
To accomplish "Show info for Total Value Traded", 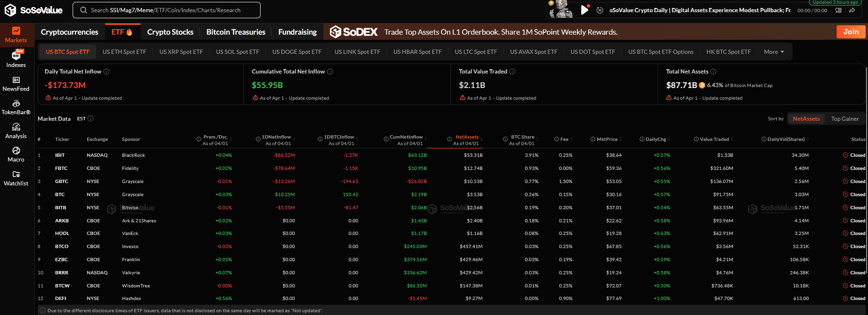I will pyautogui.click(x=512, y=72).
